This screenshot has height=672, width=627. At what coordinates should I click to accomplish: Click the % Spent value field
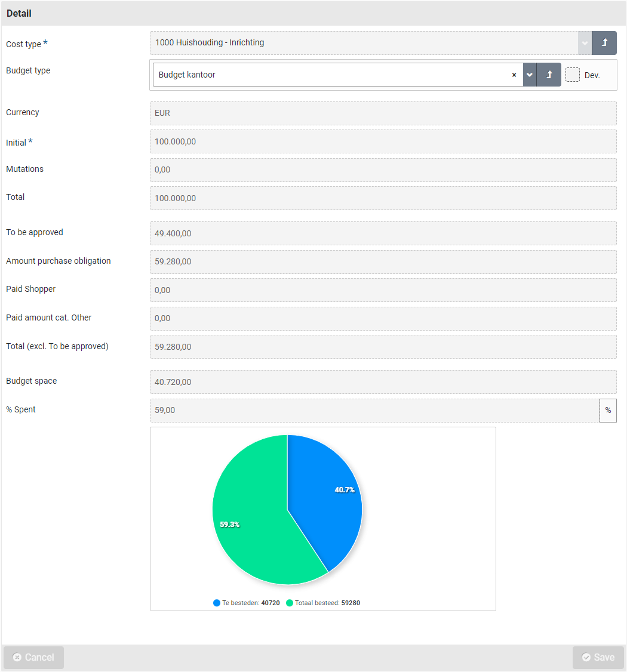(x=373, y=411)
